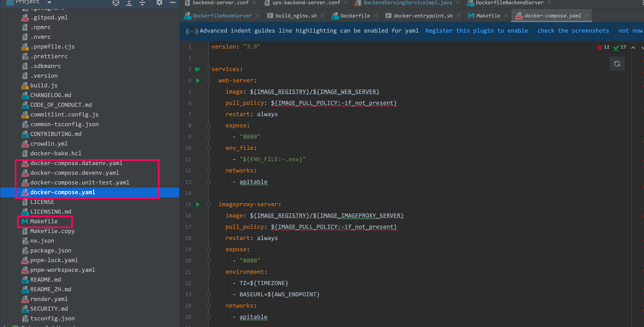Click 'Register this plugin to enable' link
This screenshot has height=327, width=644.
(477, 31)
